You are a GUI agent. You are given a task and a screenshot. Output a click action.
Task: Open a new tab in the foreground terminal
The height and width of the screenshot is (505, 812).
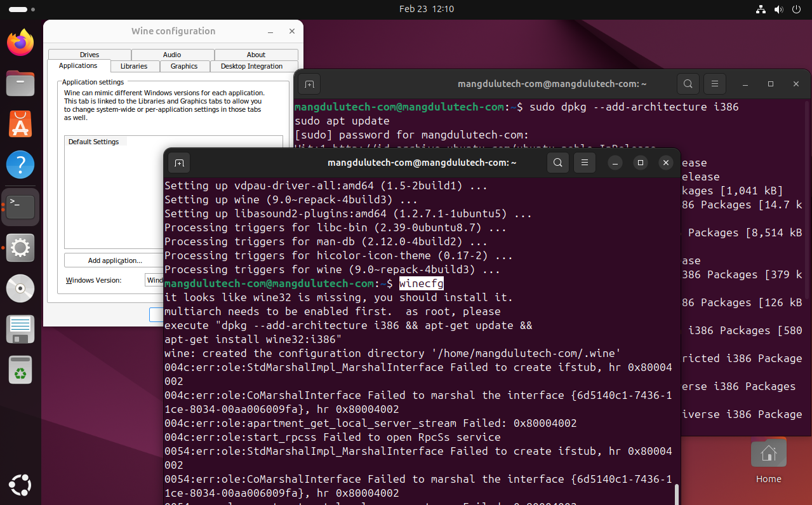tap(179, 163)
